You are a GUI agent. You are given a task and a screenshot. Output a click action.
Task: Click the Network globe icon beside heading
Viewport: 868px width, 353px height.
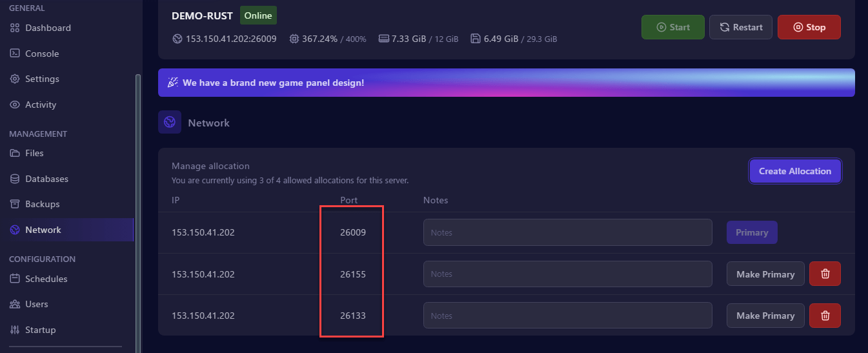tap(170, 122)
